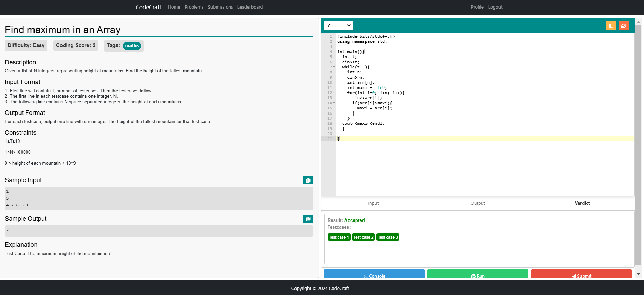
Task: Open the blue Console button
Action: click(x=374, y=274)
